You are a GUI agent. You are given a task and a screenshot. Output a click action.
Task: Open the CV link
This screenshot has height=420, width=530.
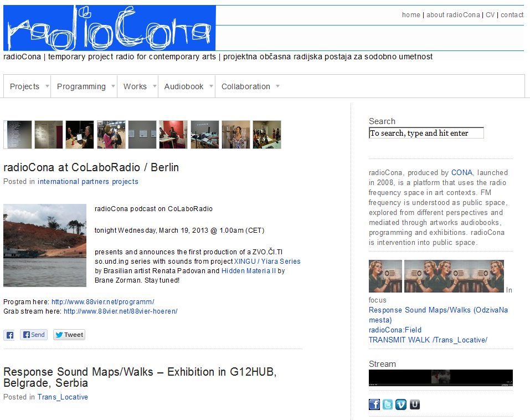pyautogui.click(x=490, y=15)
